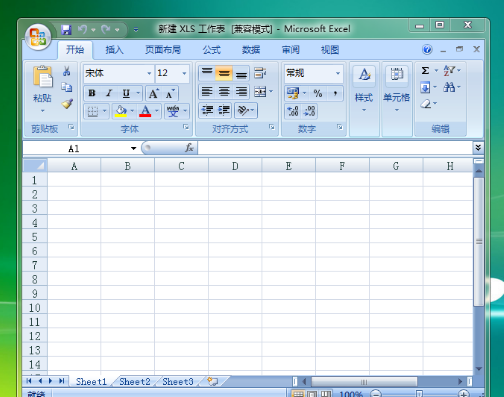Toggle bold formatting
The image size is (504, 397).
pyautogui.click(x=92, y=94)
